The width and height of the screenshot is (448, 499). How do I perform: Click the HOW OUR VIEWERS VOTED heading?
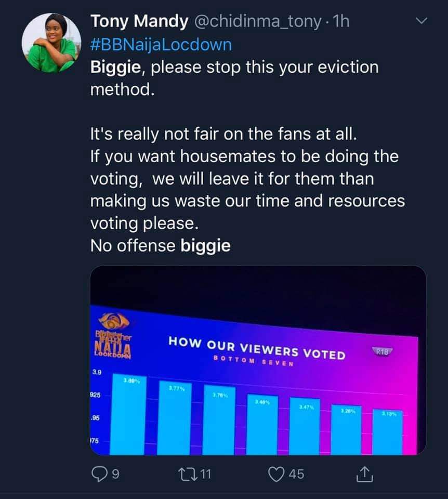[x=257, y=348]
